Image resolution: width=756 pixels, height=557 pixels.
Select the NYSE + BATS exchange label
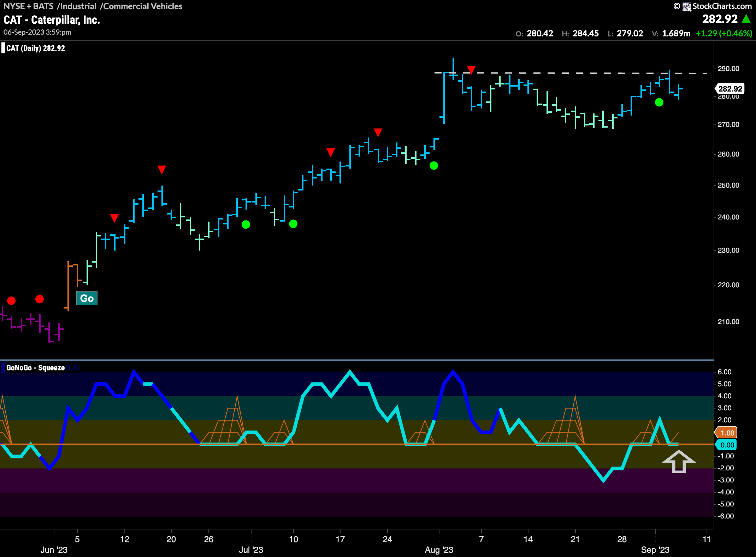point(29,6)
